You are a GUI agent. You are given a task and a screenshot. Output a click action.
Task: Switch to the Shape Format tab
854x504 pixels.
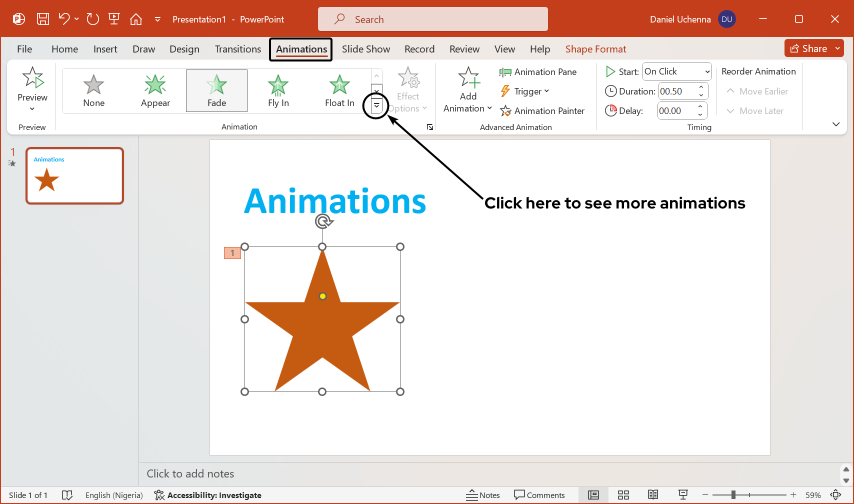(x=595, y=49)
